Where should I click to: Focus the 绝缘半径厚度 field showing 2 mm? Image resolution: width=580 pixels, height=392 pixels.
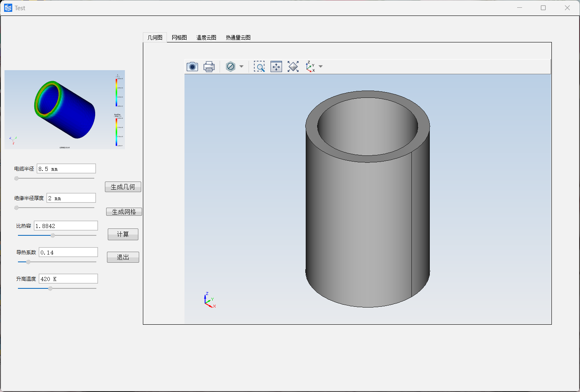click(x=71, y=198)
